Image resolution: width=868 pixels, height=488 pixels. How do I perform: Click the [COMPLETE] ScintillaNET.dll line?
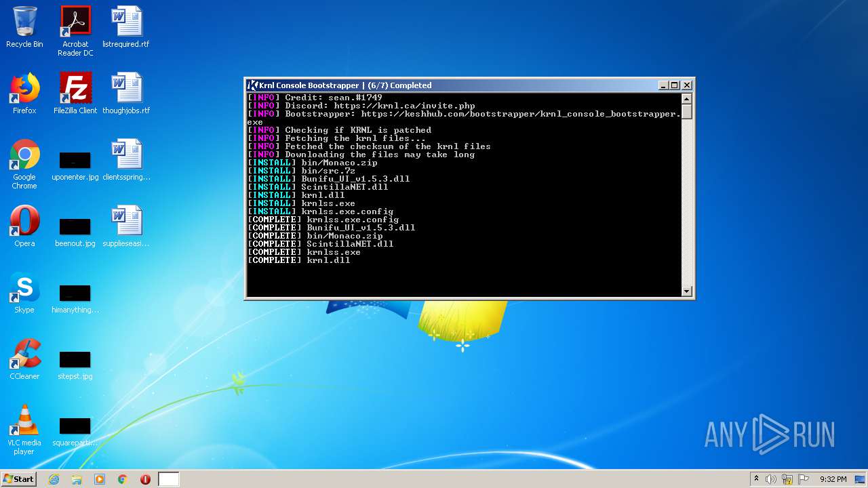(320, 244)
